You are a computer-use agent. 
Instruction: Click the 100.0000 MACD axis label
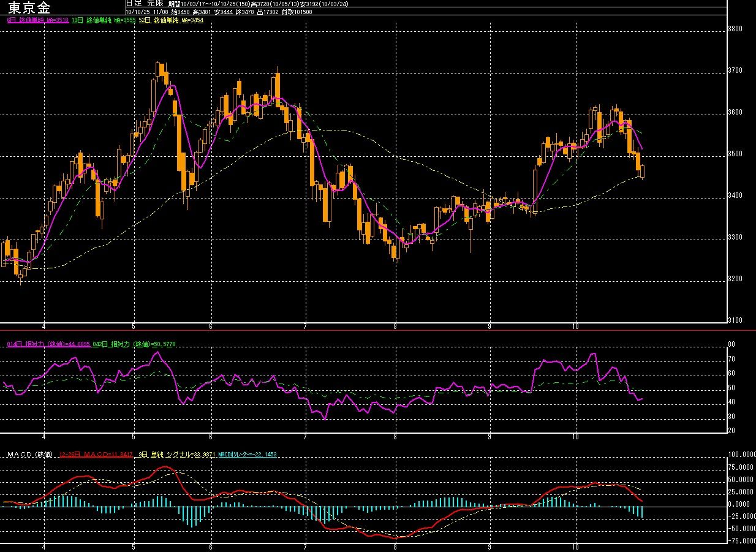(741, 455)
